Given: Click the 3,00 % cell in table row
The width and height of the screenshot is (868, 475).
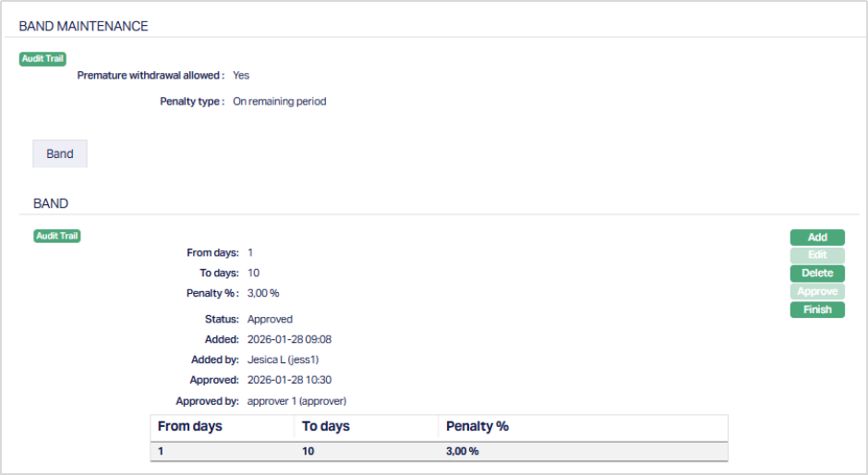Looking at the screenshot, I should click(x=463, y=451).
